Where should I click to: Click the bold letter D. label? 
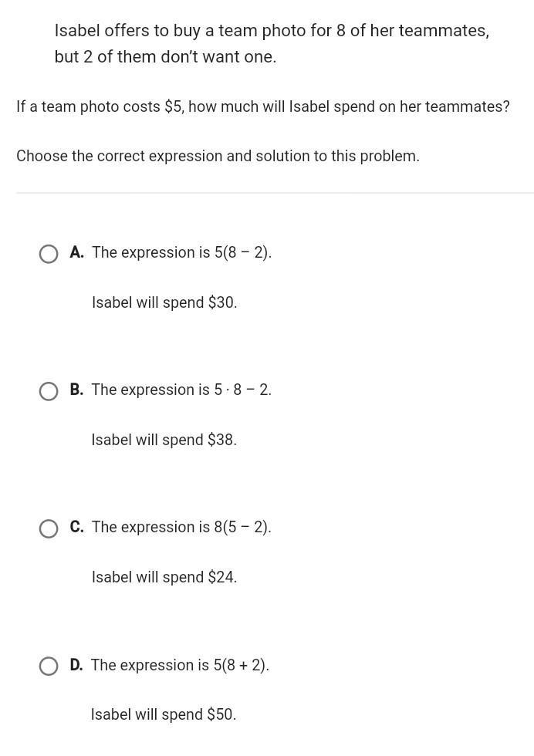pyautogui.click(x=76, y=665)
